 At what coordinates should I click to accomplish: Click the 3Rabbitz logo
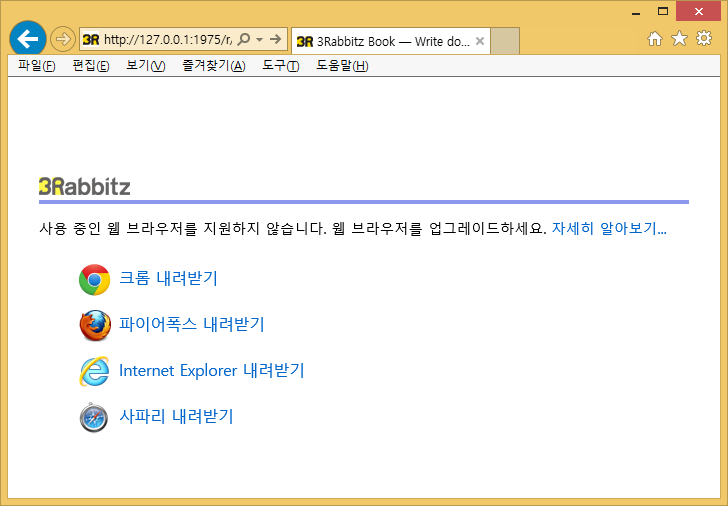pos(84,186)
